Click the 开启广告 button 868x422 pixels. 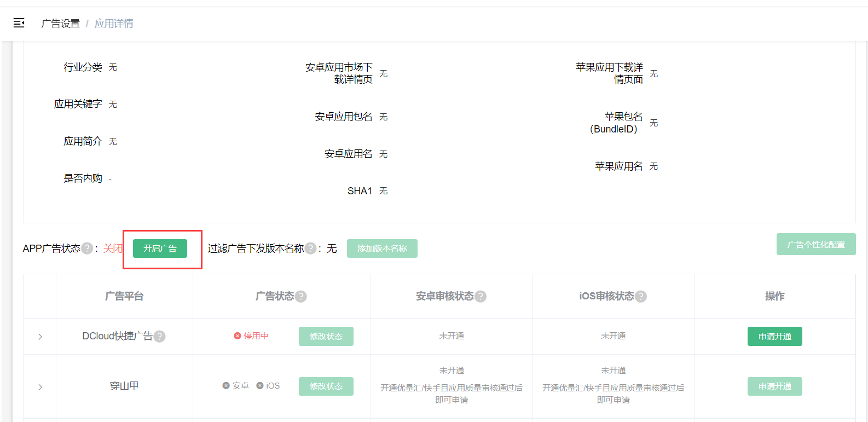(160, 248)
